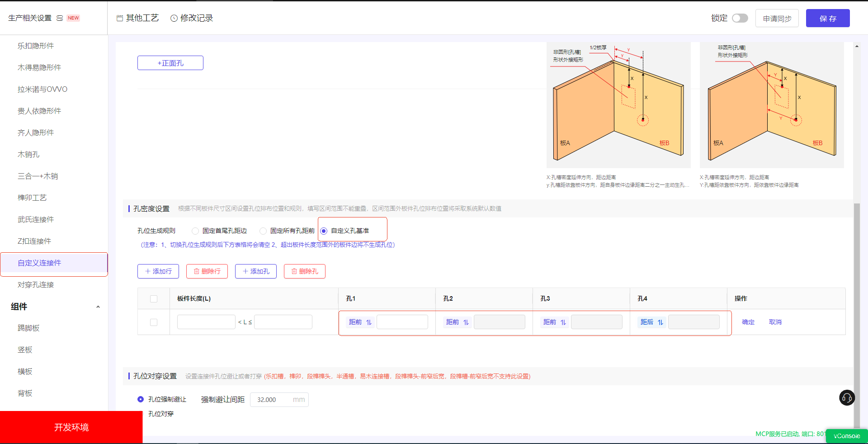The width and height of the screenshot is (868, 444).
Task: Click the 距前 swap icon in 孔2
Action: coord(466,322)
